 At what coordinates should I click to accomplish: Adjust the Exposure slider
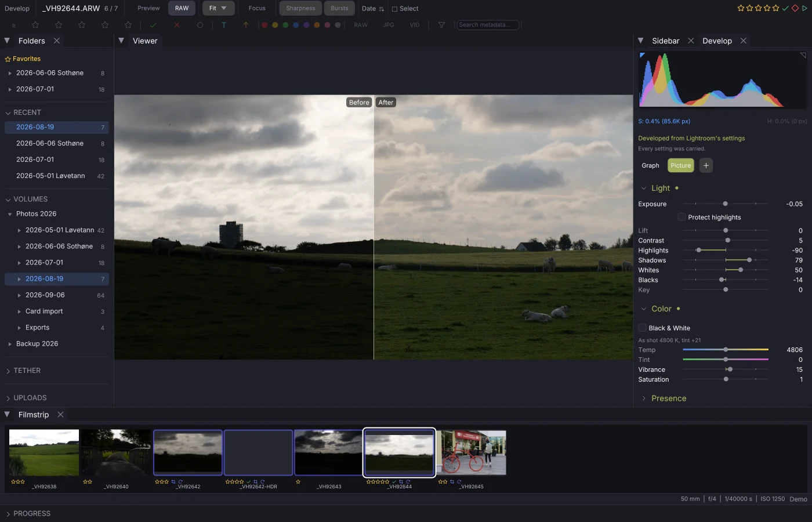pyautogui.click(x=726, y=204)
